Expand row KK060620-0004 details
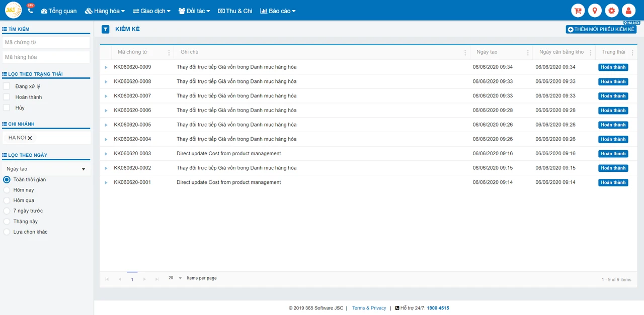Image resolution: width=644 pixels, height=315 pixels. pos(106,139)
